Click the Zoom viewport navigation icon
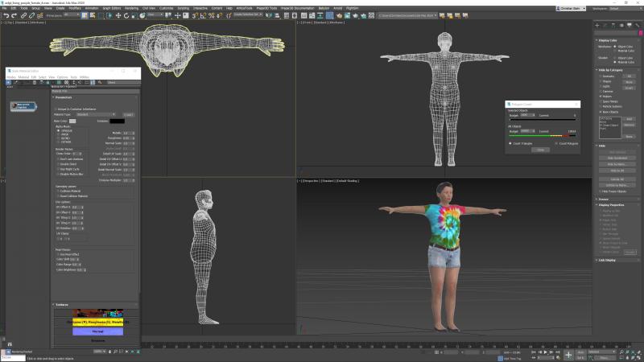Viewport: 644px width, 362px height. tap(621, 352)
